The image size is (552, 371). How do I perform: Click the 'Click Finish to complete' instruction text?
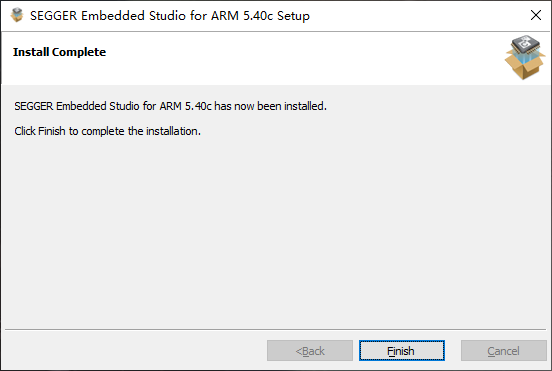[107, 131]
